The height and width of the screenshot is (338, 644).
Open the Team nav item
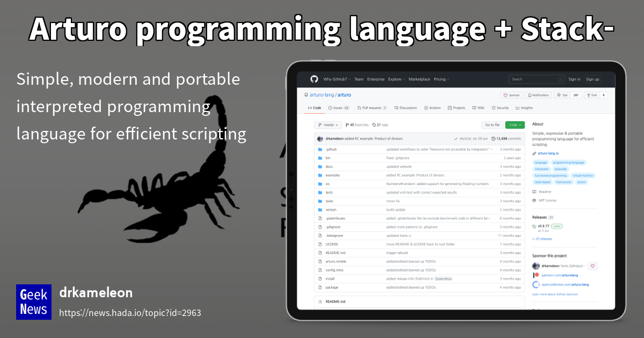358,79
